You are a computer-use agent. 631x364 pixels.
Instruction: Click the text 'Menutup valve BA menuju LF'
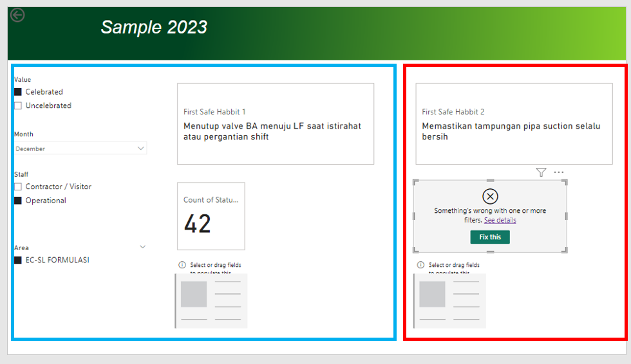tap(244, 126)
